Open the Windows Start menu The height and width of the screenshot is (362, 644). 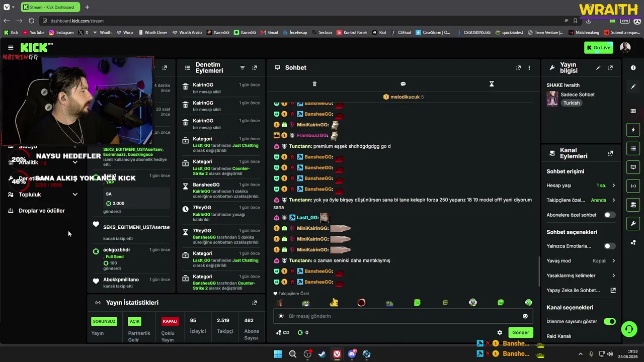point(278,354)
